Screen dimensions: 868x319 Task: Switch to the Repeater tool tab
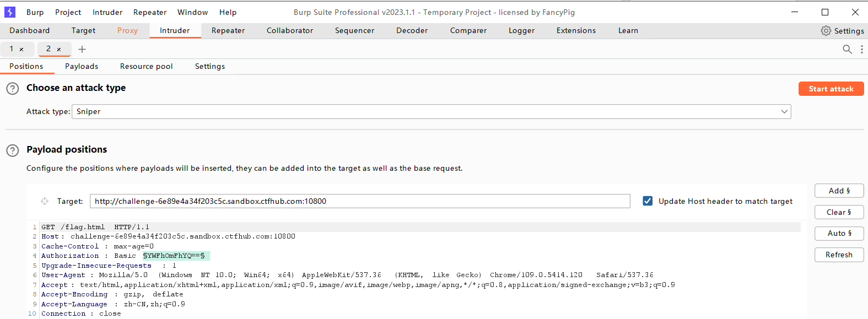228,31
